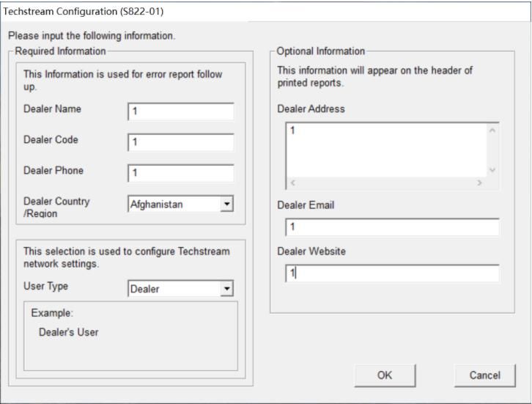532x404 pixels.
Task: Select the Dealer user type combo box
Action: pos(180,289)
